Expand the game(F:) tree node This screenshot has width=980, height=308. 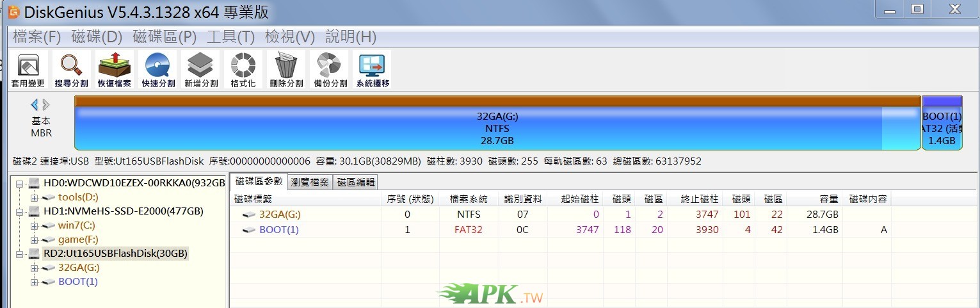coord(34,239)
